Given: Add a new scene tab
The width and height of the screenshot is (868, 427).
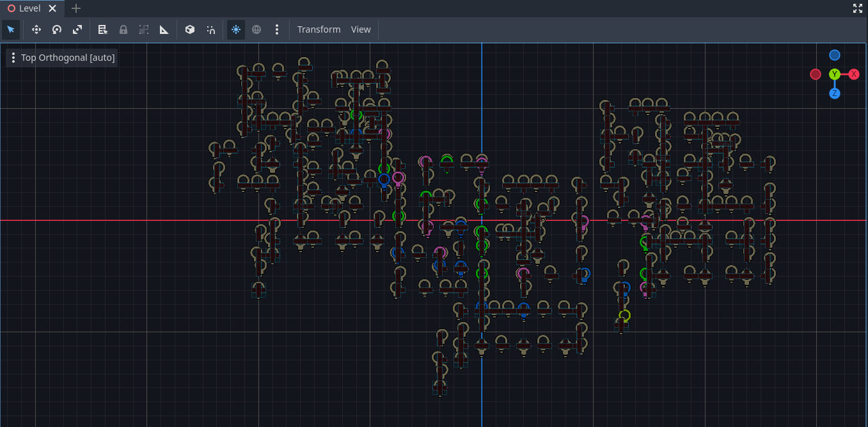Looking at the screenshot, I should 76,8.
